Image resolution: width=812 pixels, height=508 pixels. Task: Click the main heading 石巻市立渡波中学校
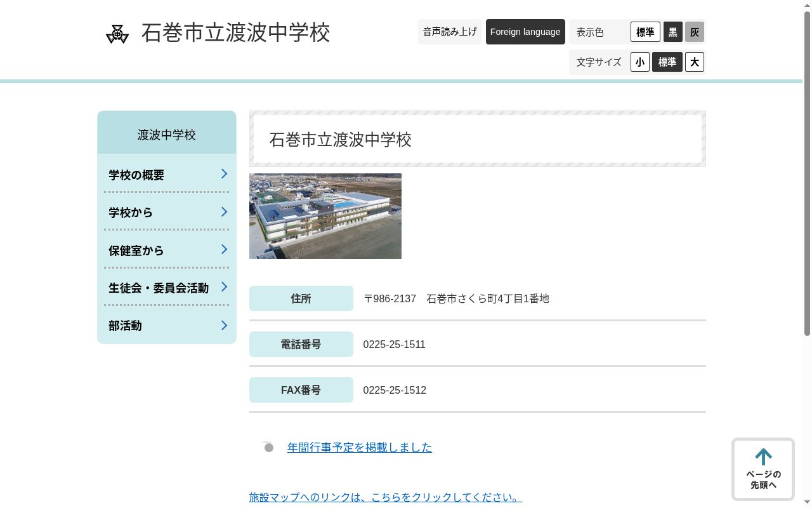[341, 140]
